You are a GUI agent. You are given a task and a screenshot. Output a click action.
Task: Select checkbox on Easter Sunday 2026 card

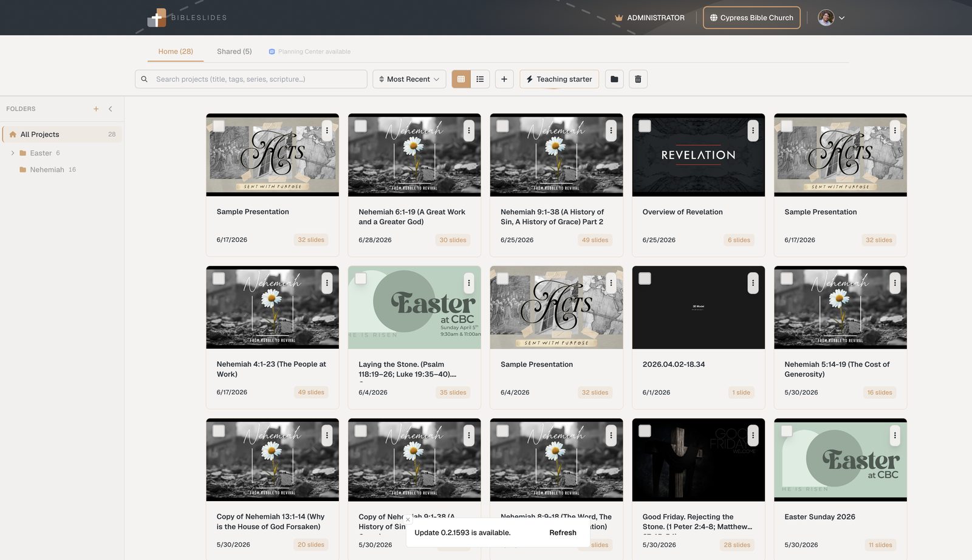click(x=787, y=431)
